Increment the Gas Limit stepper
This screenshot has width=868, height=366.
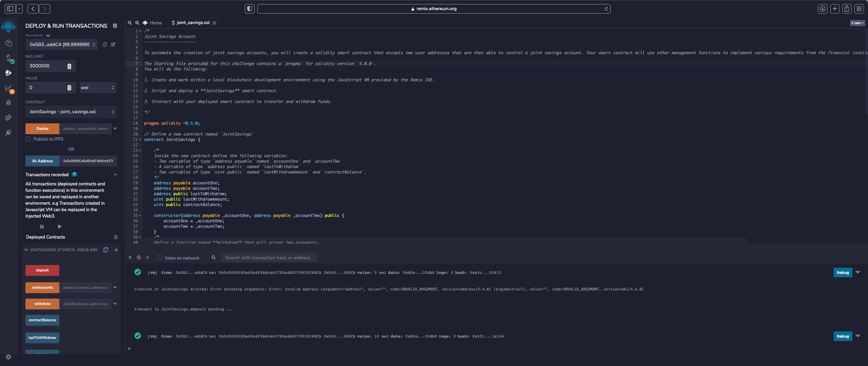(69, 64)
